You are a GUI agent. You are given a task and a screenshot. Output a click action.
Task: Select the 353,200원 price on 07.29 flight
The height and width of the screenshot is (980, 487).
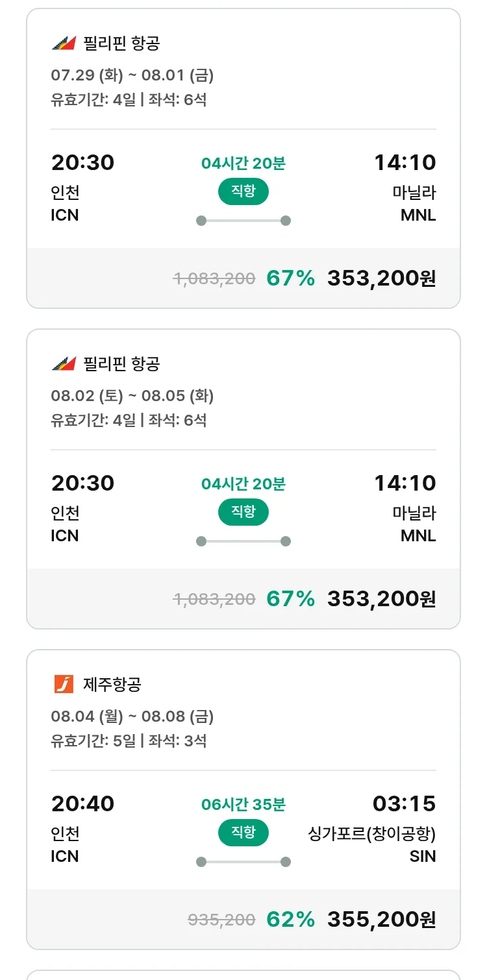point(381,278)
